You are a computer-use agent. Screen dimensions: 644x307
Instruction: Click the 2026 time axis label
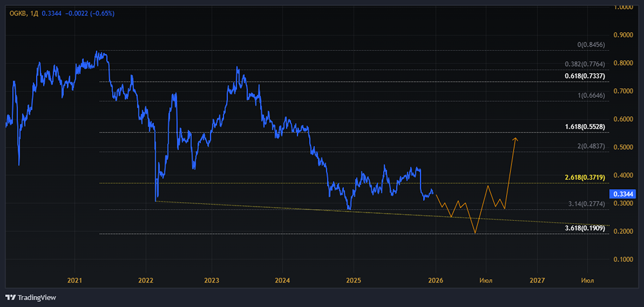[435, 281]
